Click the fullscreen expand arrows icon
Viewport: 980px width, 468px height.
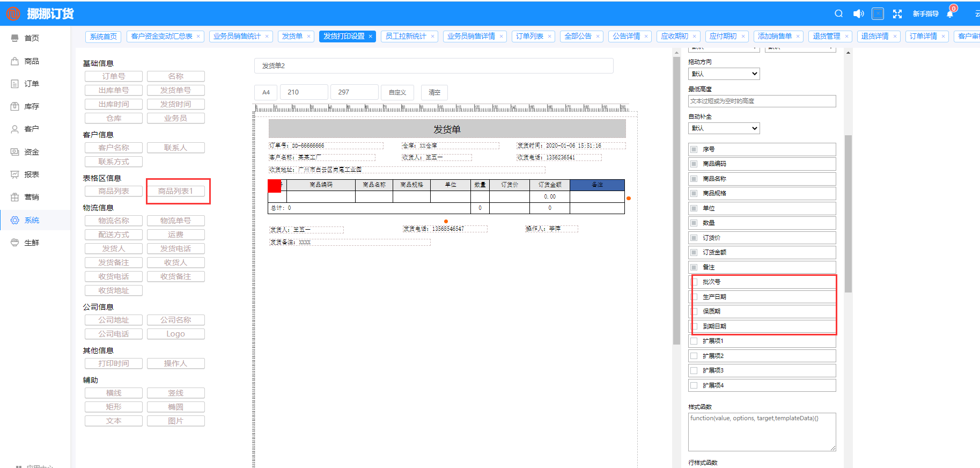click(897, 14)
